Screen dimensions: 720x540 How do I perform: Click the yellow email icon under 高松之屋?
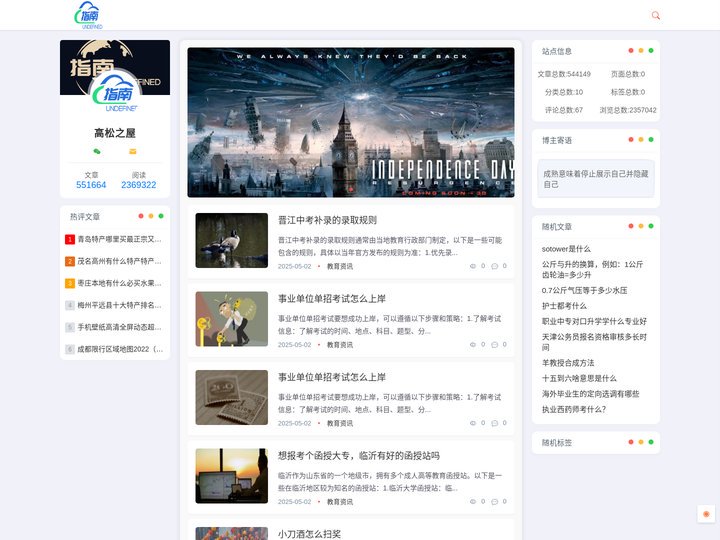[133, 151]
